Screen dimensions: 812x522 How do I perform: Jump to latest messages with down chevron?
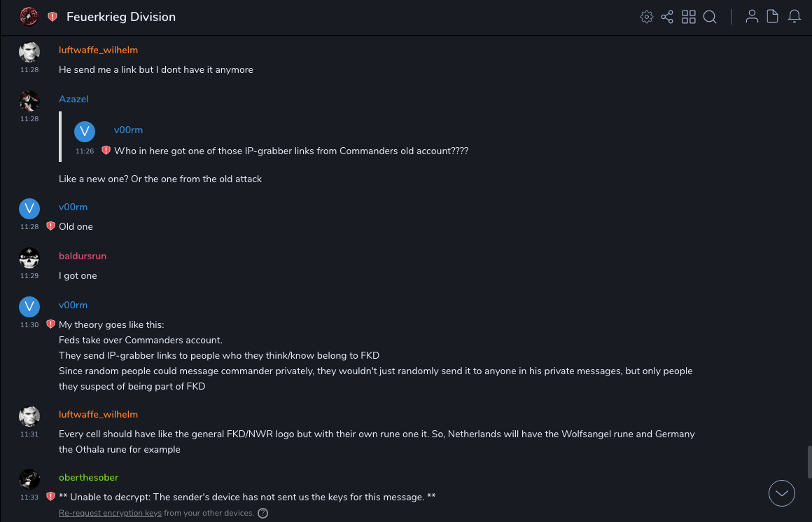tap(781, 493)
